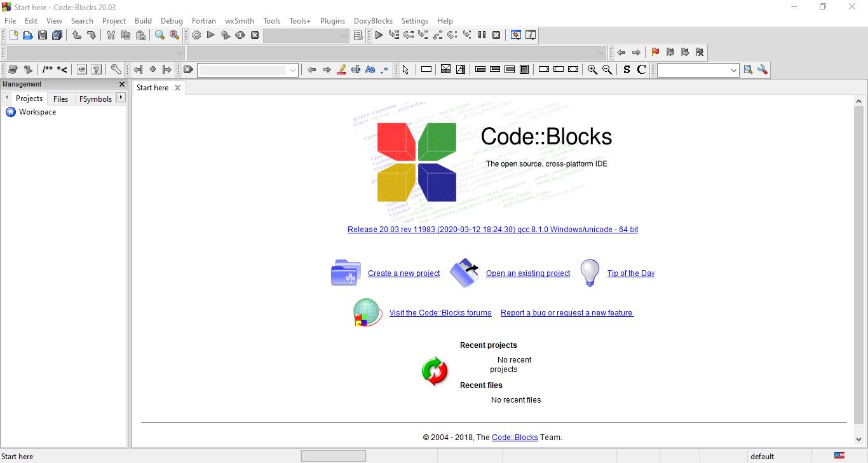Click the Replace icon in the toolbar
Viewport: 868px width, 463px height.
coord(175,36)
